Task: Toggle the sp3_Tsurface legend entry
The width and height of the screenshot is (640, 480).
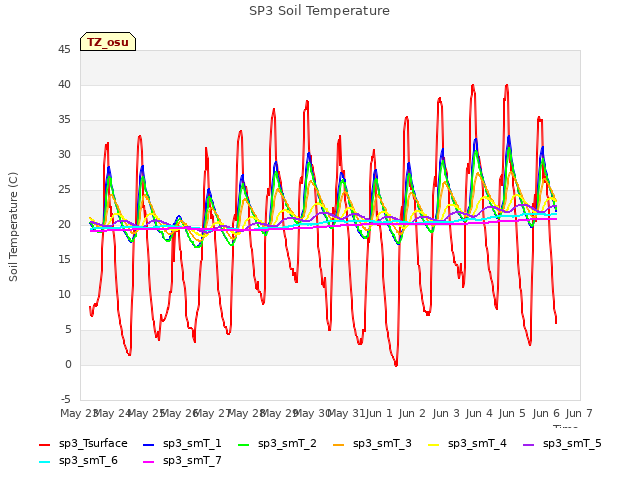Action: click(83, 444)
